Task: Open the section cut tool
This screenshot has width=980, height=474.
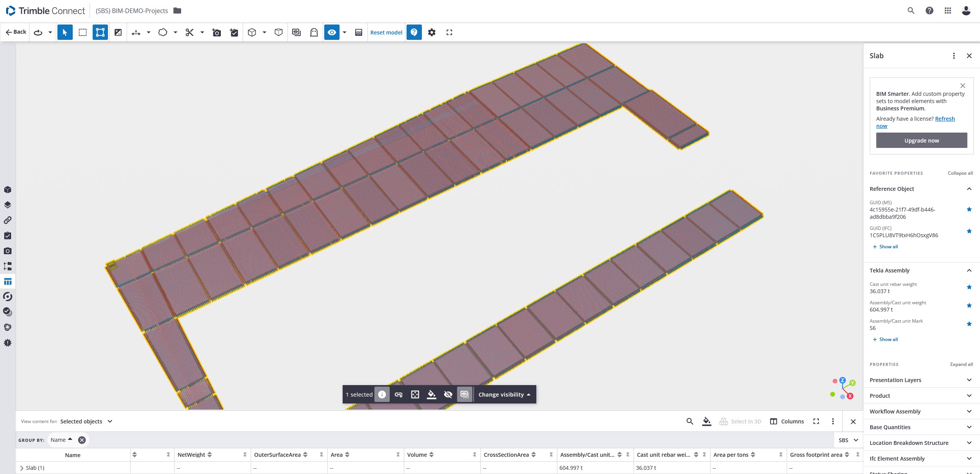Action: [x=189, y=32]
